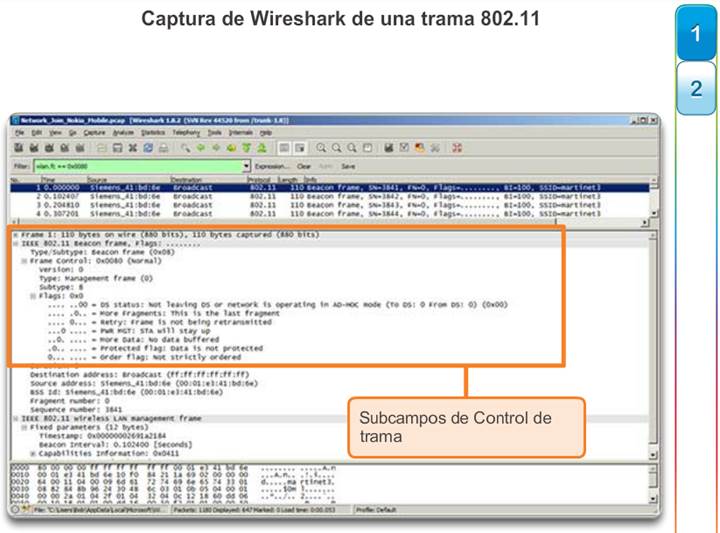Open the Analyze menu

point(123,133)
